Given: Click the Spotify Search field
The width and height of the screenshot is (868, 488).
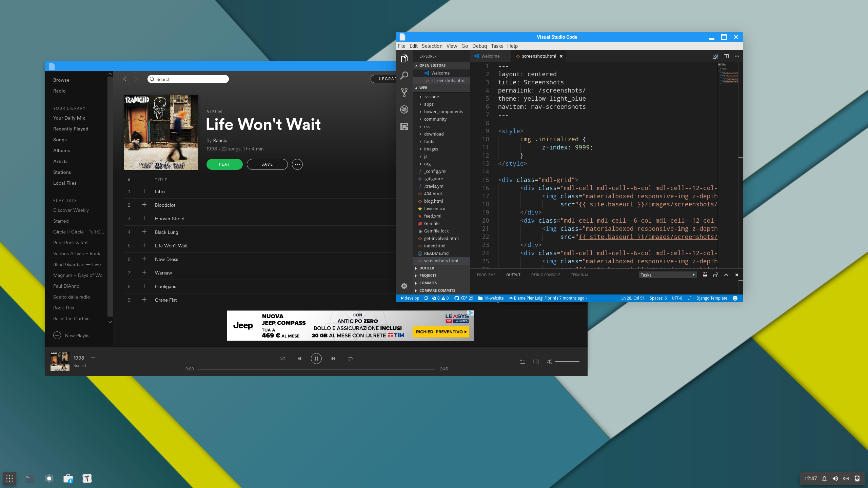Looking at the screenshot, I should (x=188, y=79).
